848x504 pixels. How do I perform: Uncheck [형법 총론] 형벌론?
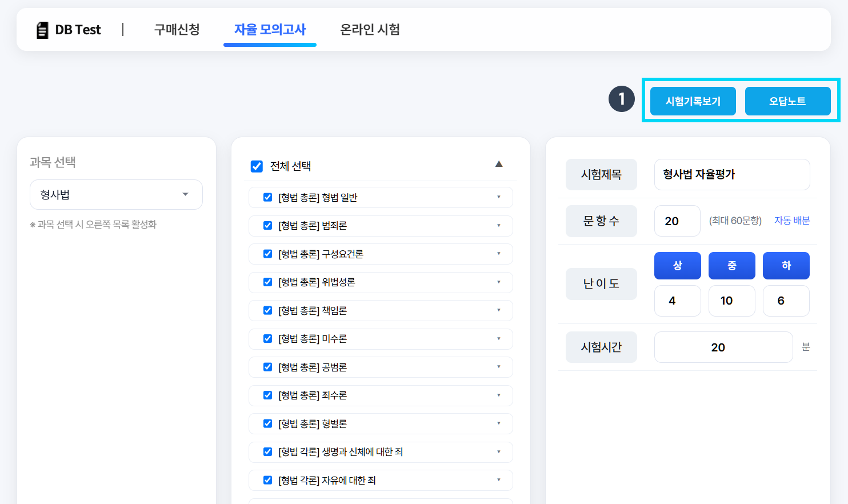(x=267, y=423)
